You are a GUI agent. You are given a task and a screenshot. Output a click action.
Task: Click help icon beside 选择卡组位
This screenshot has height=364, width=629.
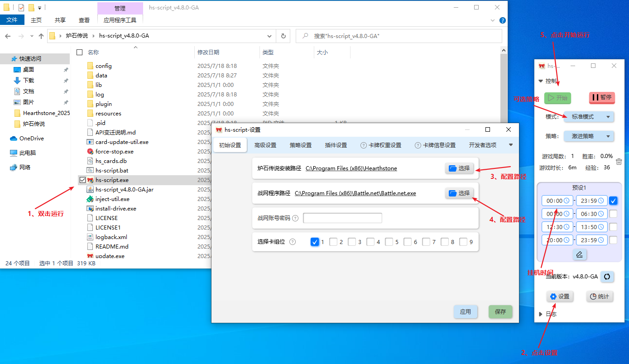(x=292, y=242)
